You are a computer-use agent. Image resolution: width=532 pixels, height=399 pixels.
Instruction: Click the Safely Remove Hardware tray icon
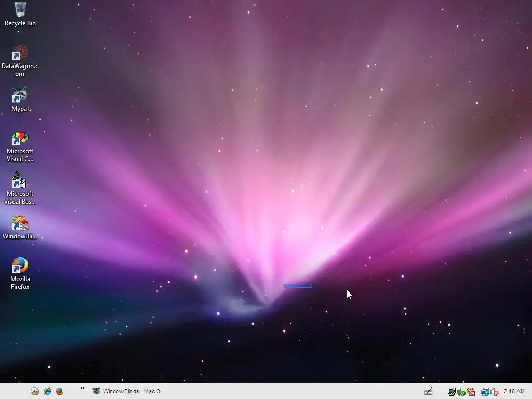tap(461, 392)
